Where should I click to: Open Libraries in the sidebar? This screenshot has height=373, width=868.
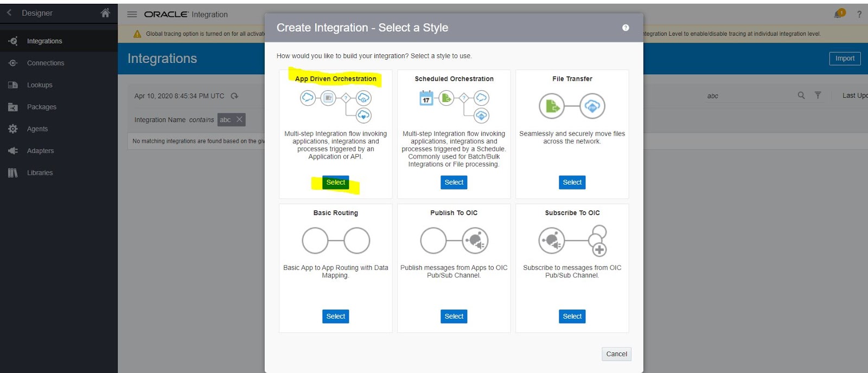coord(40,173)
